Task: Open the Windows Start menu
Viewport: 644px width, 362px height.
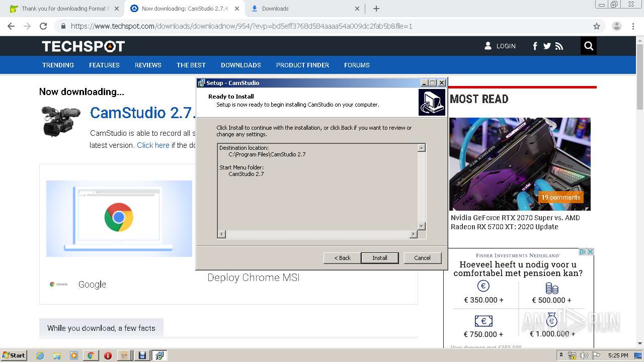Action: 14,355
